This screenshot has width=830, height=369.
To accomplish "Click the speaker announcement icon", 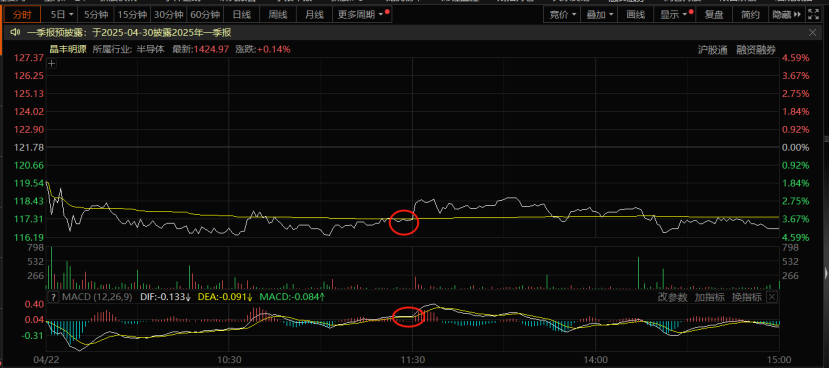I will click(14, 33).
